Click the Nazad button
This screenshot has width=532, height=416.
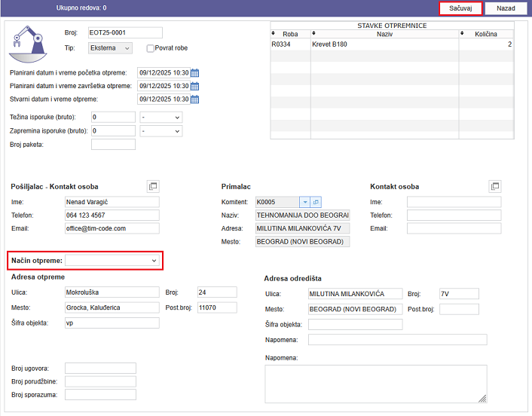(x=506, y=8)
